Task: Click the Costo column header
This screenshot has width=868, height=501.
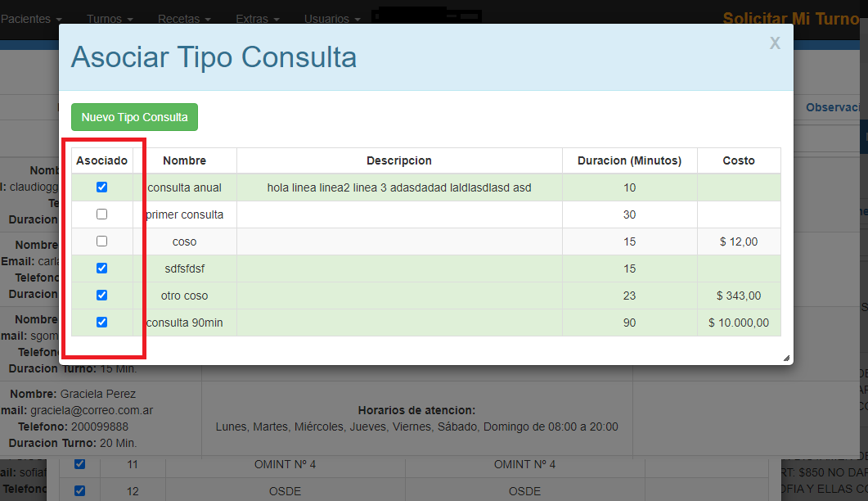Action: pyautogui.click(x=738, y=160)
